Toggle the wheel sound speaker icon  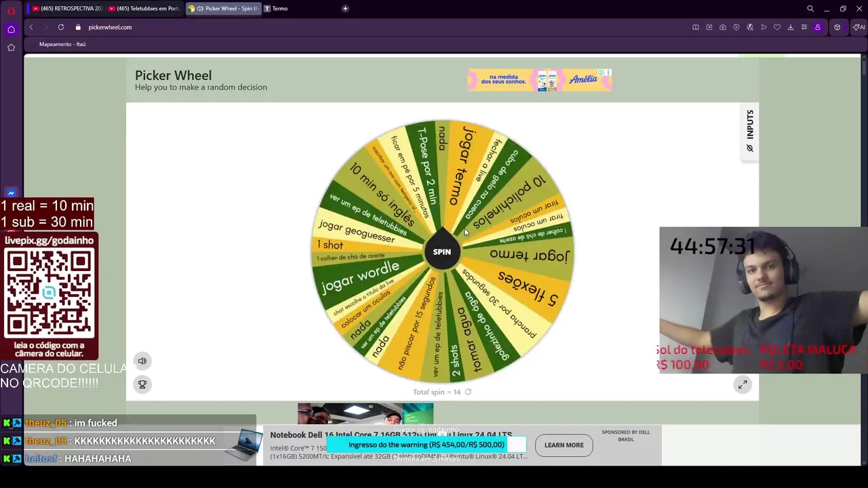pos(142,361)
